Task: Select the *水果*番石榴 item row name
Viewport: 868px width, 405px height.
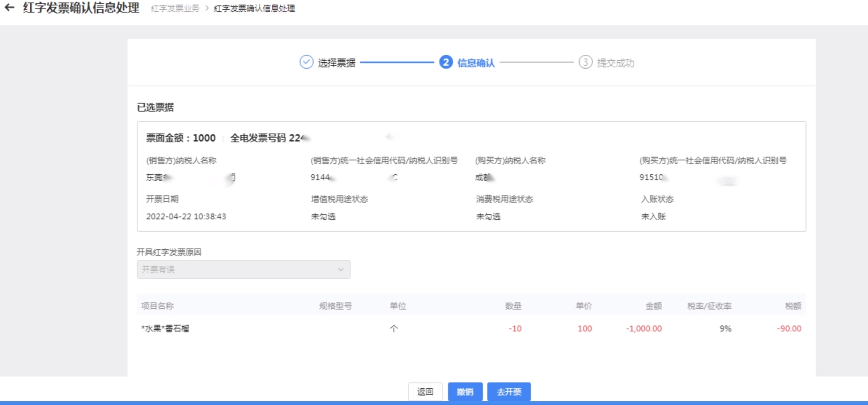Action: (165, 328)
